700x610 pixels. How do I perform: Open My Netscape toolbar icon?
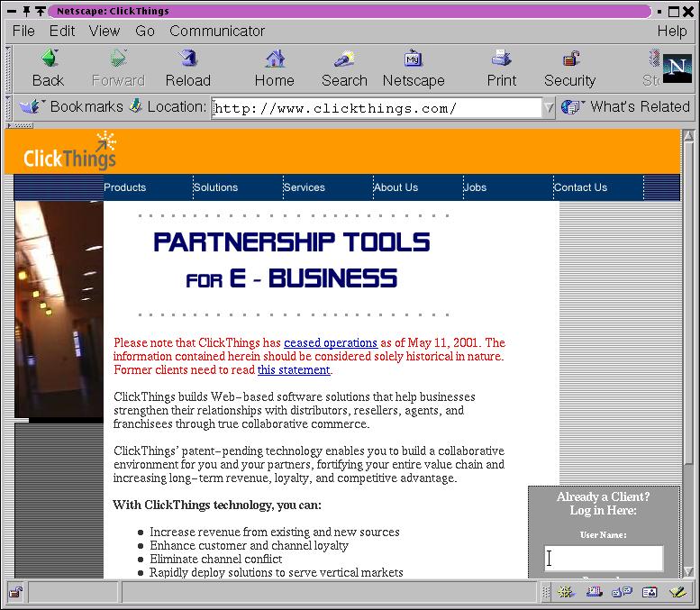(x=414, y=58)
